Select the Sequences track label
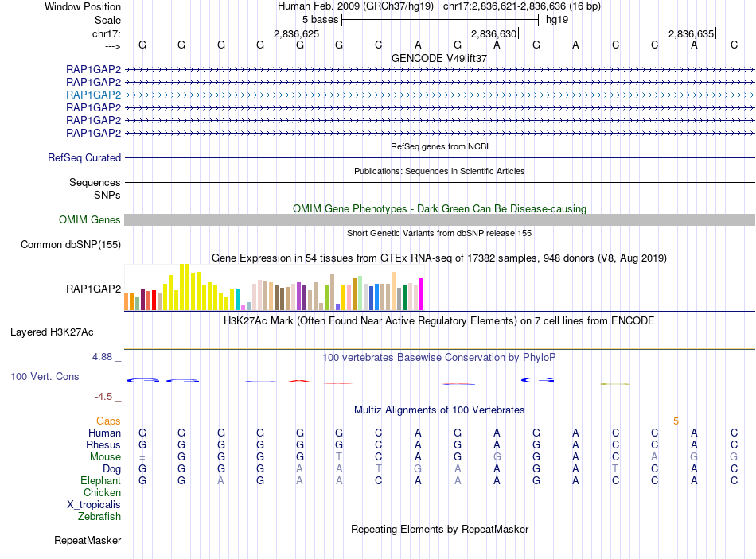Image resolution: width=756 pixels, height=559 pixels. pyautogui.click(x=95, y=182)
